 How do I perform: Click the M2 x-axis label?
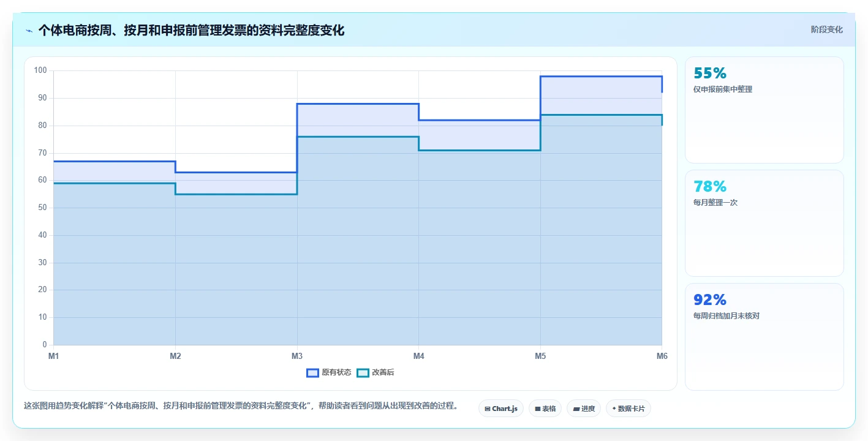(x=175, y=356)
